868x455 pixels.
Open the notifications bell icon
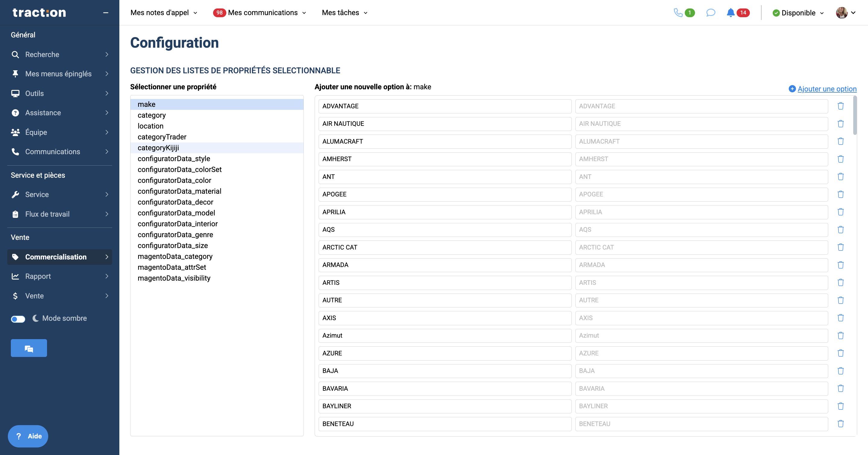coord(730,13)
